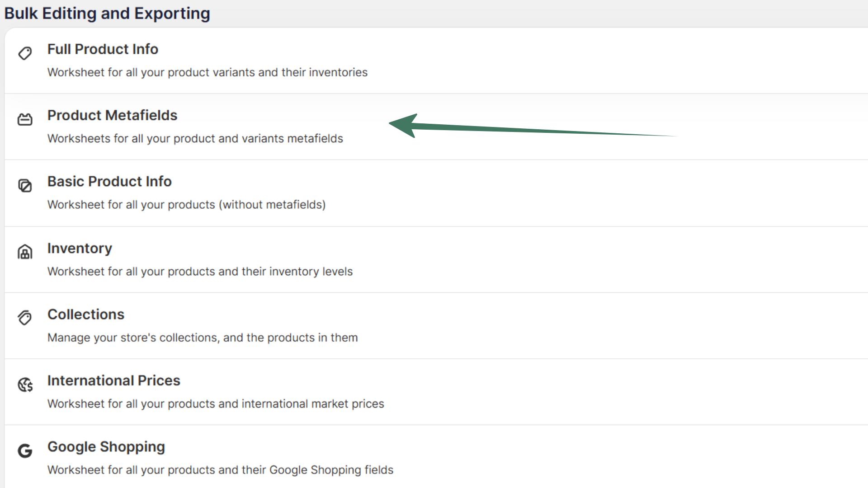This screenshot has width=868, height=488.
Task: Click the Google Shopping G icon
Action: pyautogui.click(x=25, y=450)
